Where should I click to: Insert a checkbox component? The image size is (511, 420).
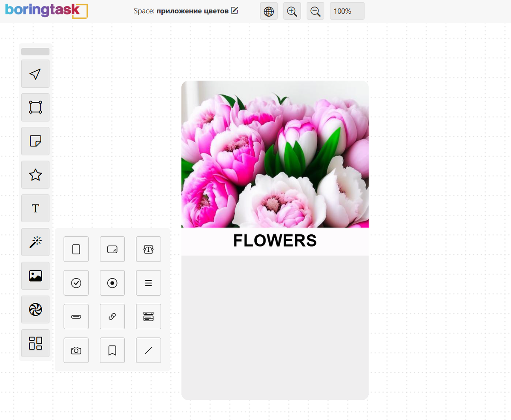click(x=76, y=283)
